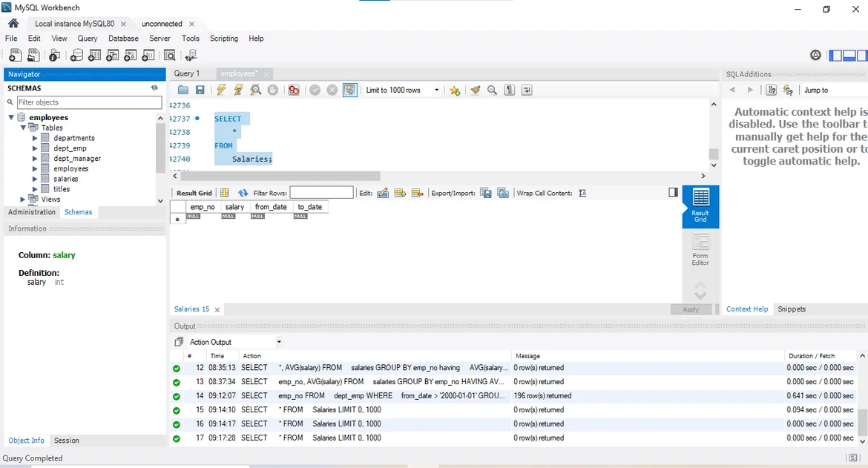The width and height of the screenshot is (868, 468).
Task: Execute the query with the lightning bolt icon
Action: click(x=221, y=90)
